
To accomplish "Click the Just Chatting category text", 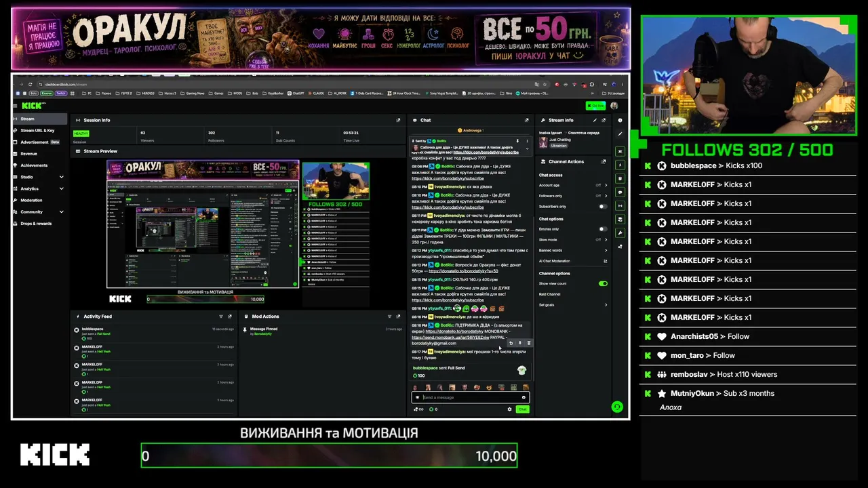I will click(x=561, y=140).
